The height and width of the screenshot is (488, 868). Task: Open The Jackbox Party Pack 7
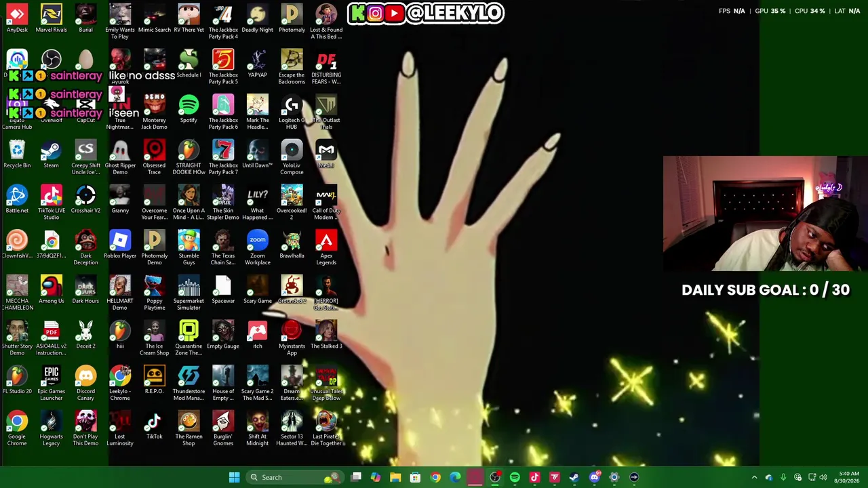pos(223,157)
